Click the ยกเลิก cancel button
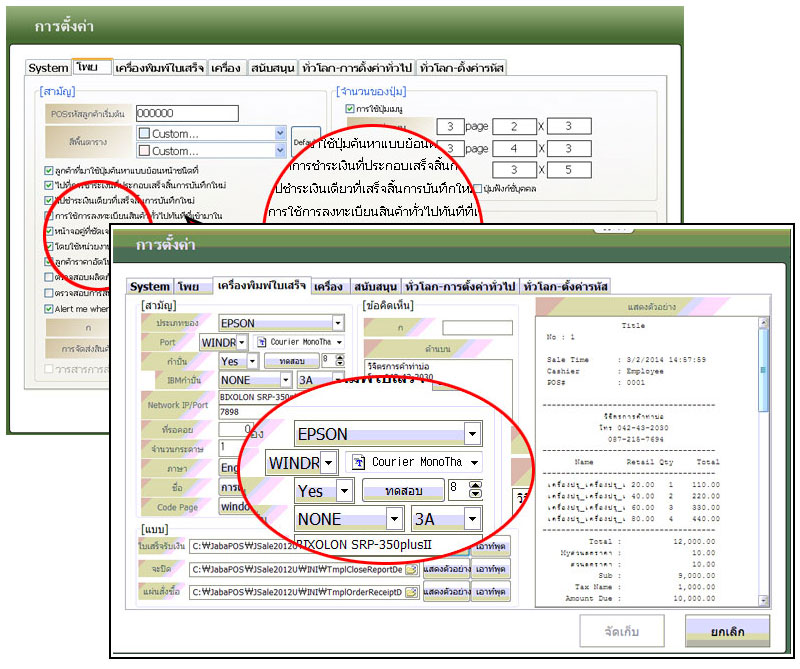800x669 pixels. 727,631
